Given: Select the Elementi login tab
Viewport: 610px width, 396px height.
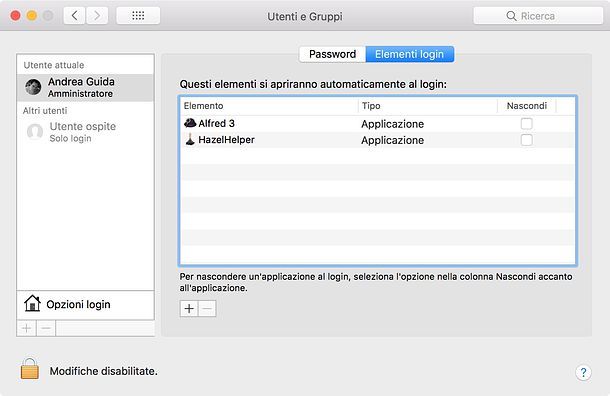Looking at the screenshot, I should coord(410,54).
